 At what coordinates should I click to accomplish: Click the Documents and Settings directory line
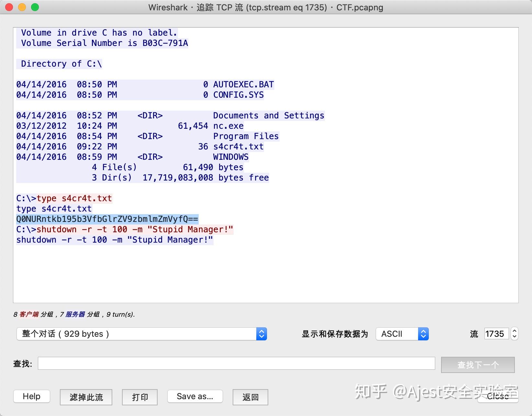[171, 115]
